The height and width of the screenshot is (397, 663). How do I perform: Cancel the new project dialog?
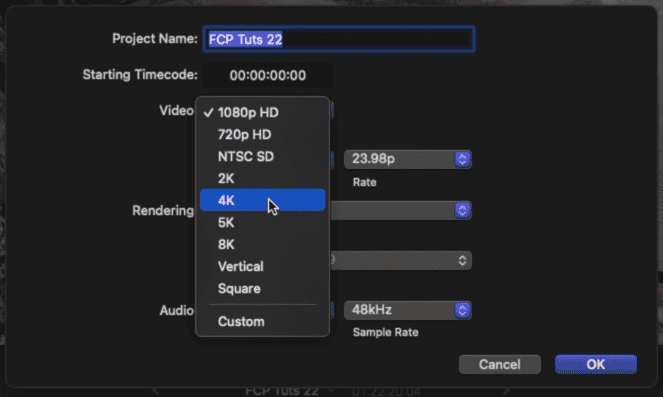(x=499, y=364)
